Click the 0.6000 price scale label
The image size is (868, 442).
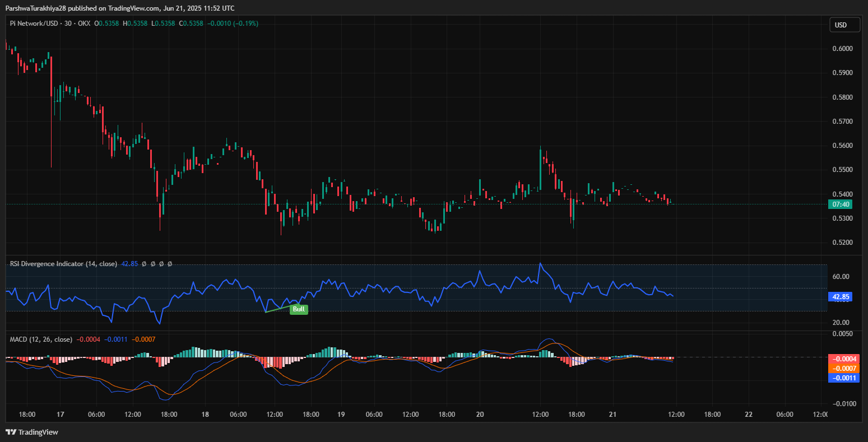tap(842, 49)
